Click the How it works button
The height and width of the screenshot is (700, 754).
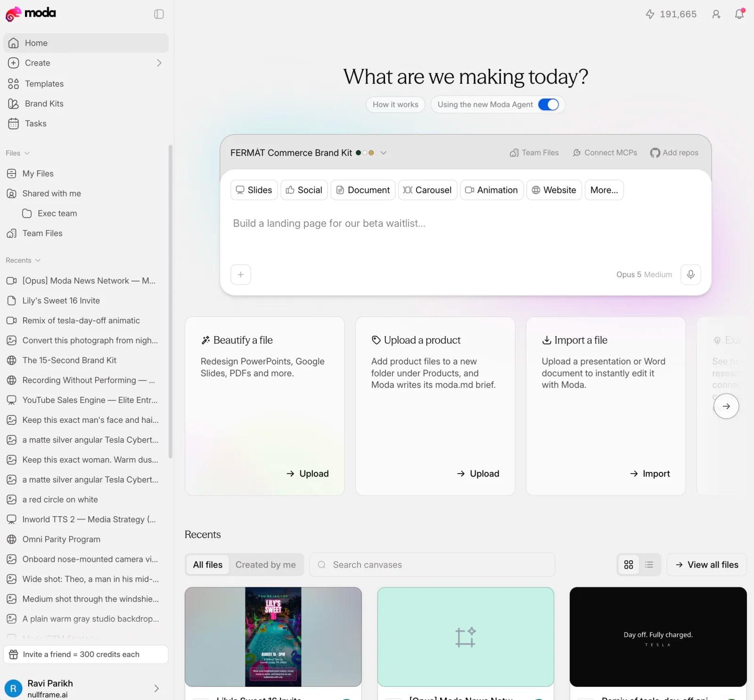click(x=395, y=104)
